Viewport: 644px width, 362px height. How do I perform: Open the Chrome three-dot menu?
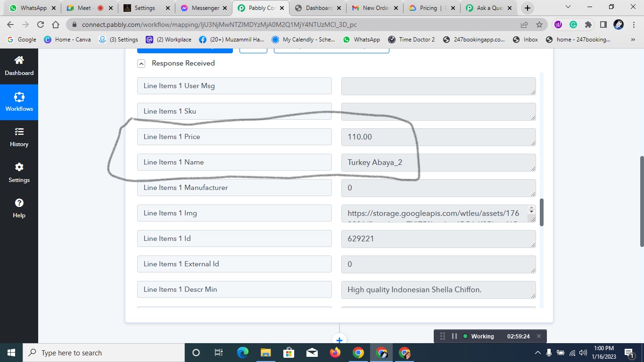(x=634, y=25)
